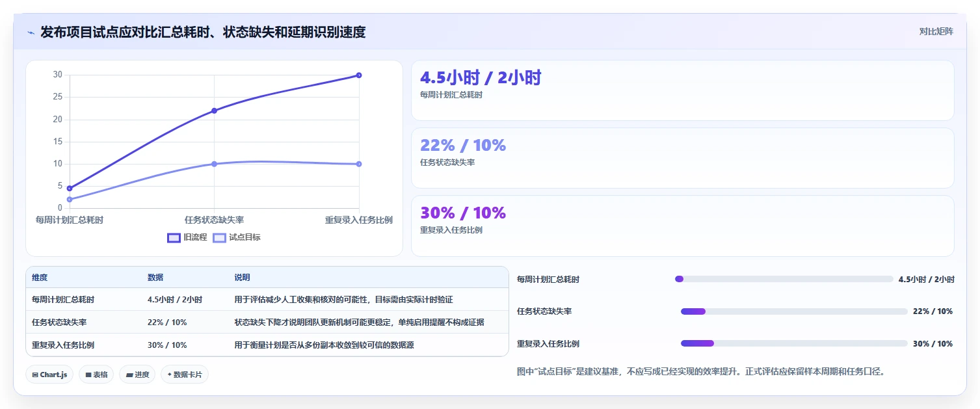Click the description starting 用于评估减少人工收集
The width and height of the screenshot is (980, 409).
point(343,300)
